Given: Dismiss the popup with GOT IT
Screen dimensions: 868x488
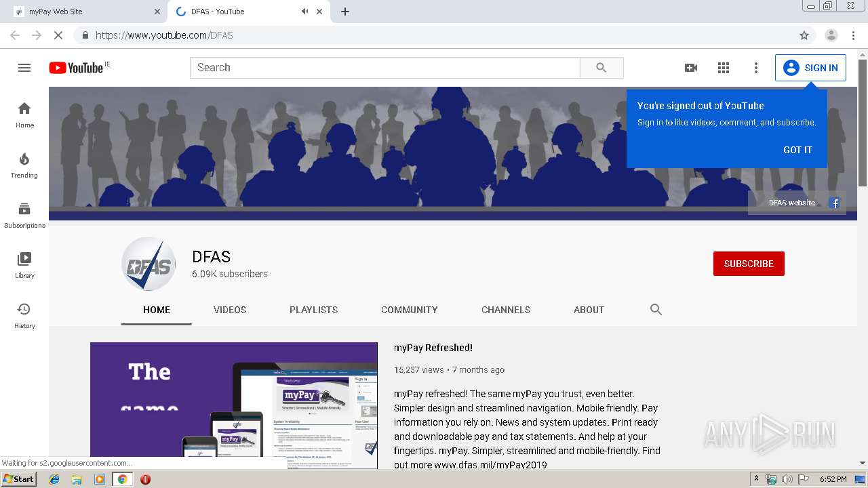Looking at the screenshot, I should [x=797, y=150].
